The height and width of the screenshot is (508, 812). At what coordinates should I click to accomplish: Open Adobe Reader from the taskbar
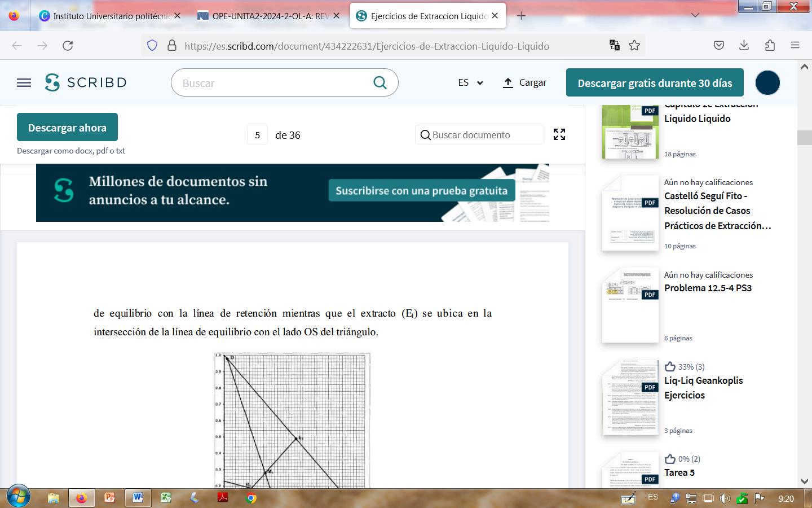pyautogui.click(x=223, y=498)
